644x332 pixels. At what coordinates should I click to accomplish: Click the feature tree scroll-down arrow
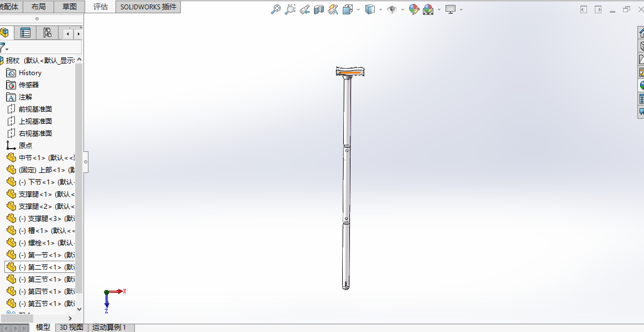click(79, 309)
